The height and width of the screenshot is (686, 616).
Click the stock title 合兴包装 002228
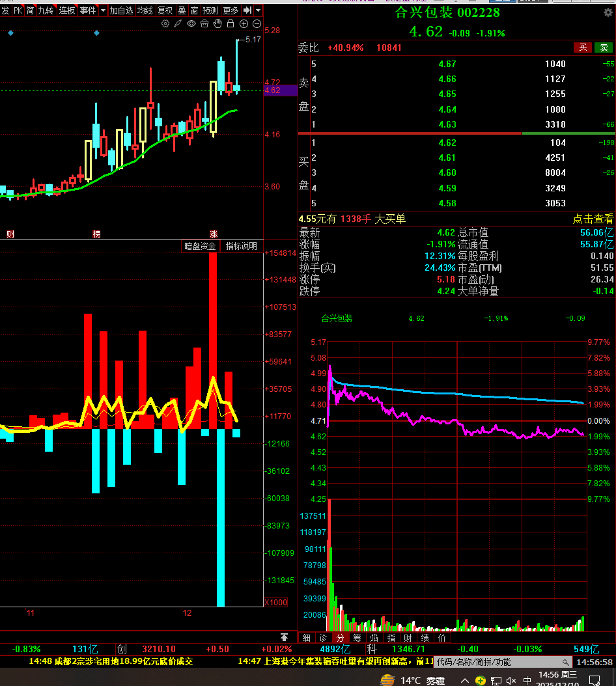[x=447, y=12]
